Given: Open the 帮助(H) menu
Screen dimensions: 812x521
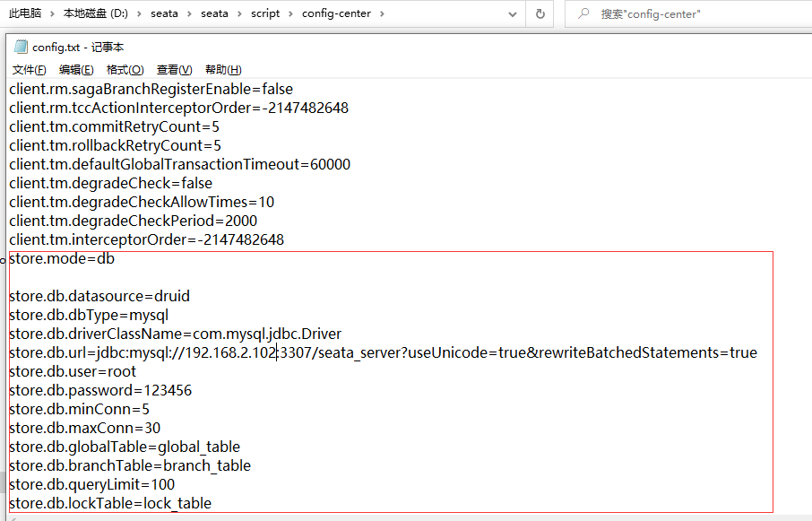Looking at the screenshot, I should click(223, 70).
